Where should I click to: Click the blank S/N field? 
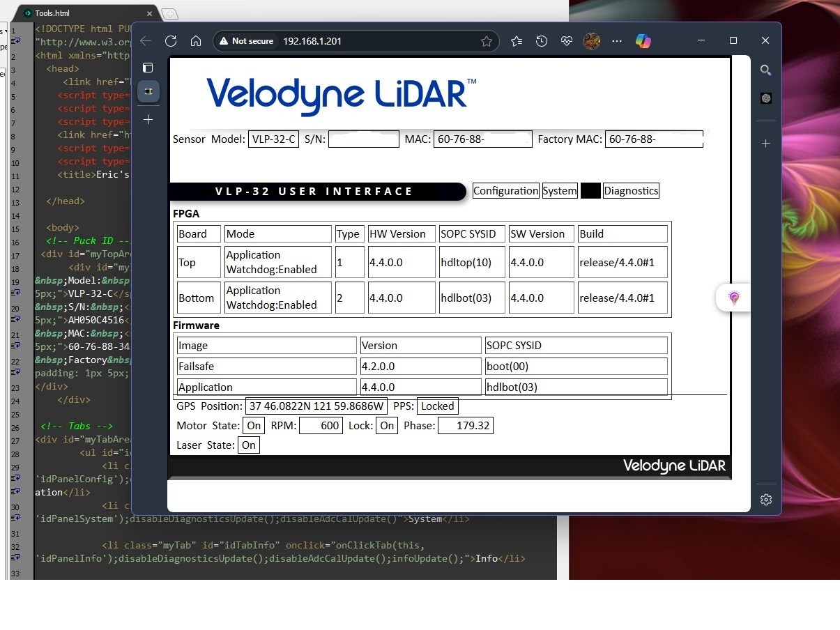(364, 139)
